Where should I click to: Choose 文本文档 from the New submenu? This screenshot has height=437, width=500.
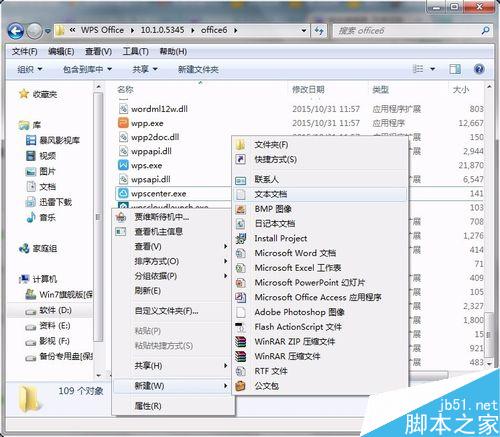coord(319,194)
